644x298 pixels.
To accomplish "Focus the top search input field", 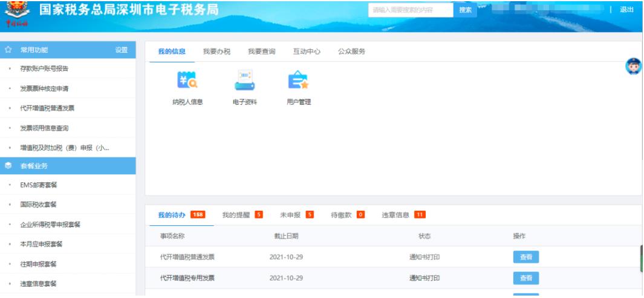I will (410, 10).
